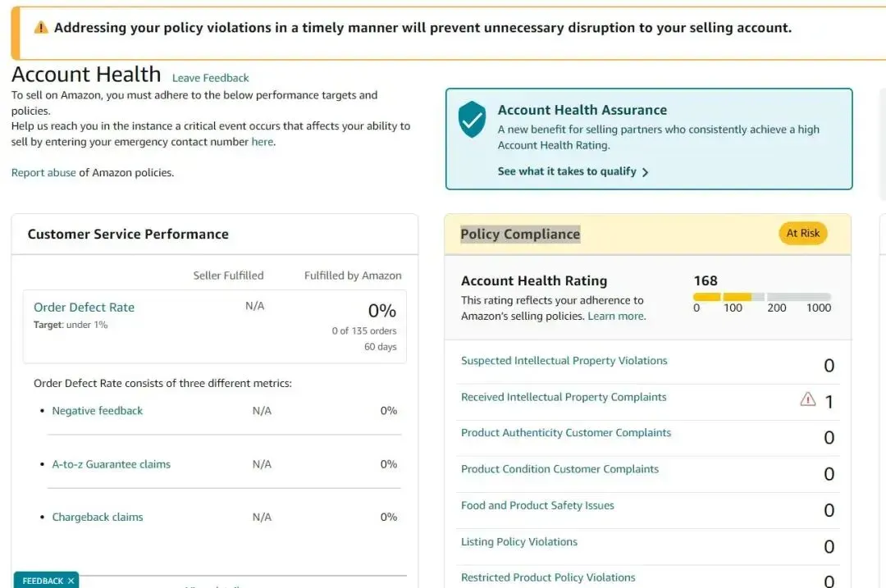Click the Seller Fulfilled column header

228,276
